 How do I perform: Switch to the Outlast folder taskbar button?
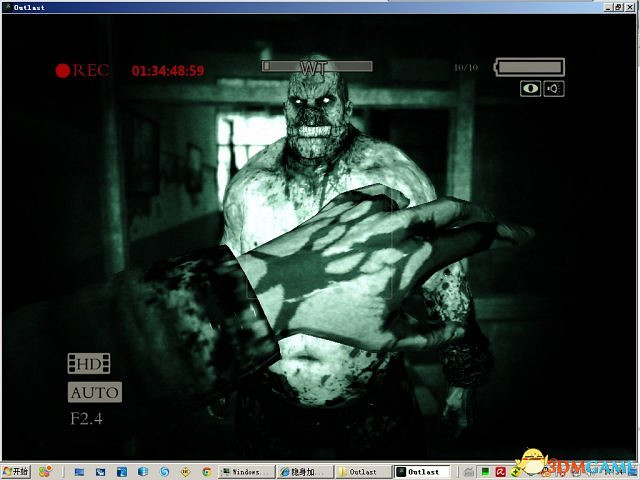363,472
